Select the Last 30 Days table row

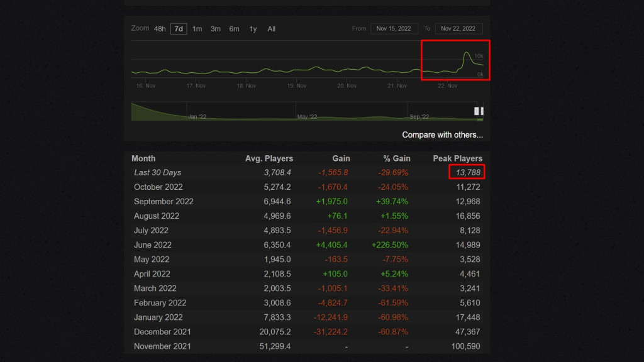(x=157, y=172)
